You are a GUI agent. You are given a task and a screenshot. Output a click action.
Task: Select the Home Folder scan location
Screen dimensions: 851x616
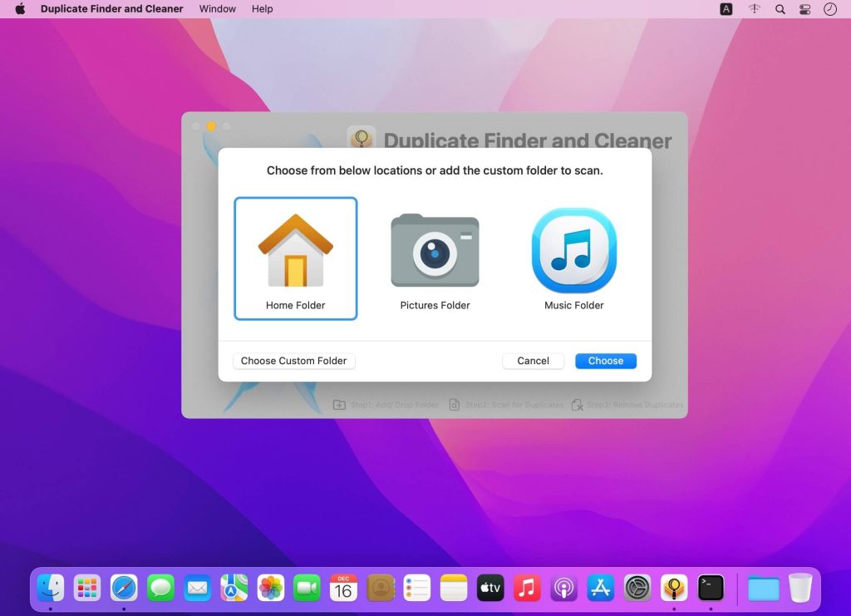pyautogui.click(x=295, y=258)
